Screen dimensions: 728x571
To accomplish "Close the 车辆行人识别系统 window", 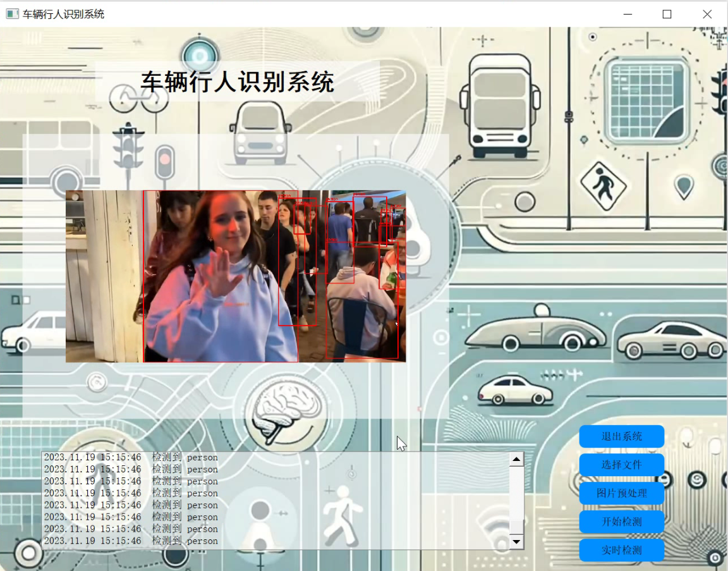I will tap(707, 14).
